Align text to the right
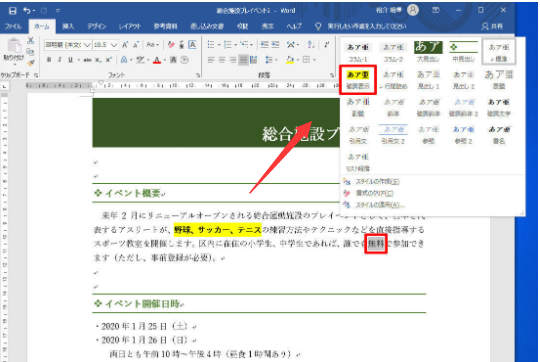 coord(233,60)
